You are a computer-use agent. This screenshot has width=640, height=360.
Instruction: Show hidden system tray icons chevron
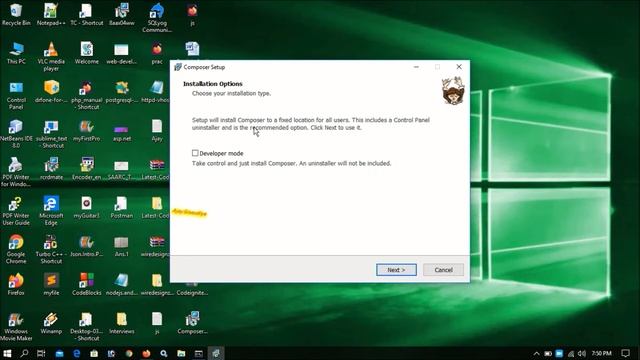coord(536,353)
